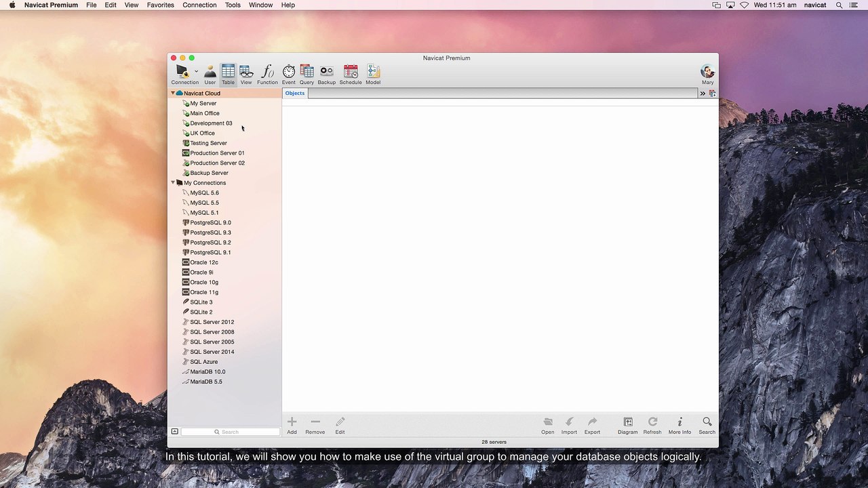Open the User toolbar icon

pos(210,74)
